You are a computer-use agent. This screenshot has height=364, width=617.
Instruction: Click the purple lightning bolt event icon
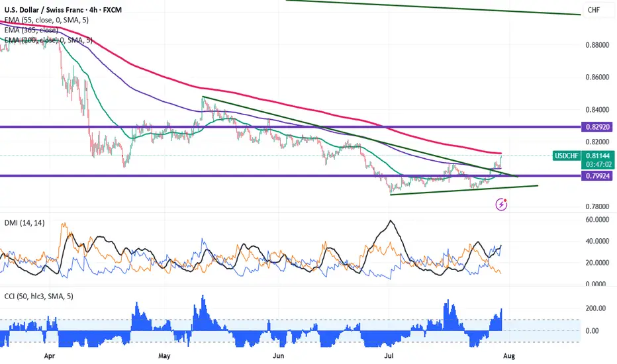pyautogui.click(x=501, y=205)
